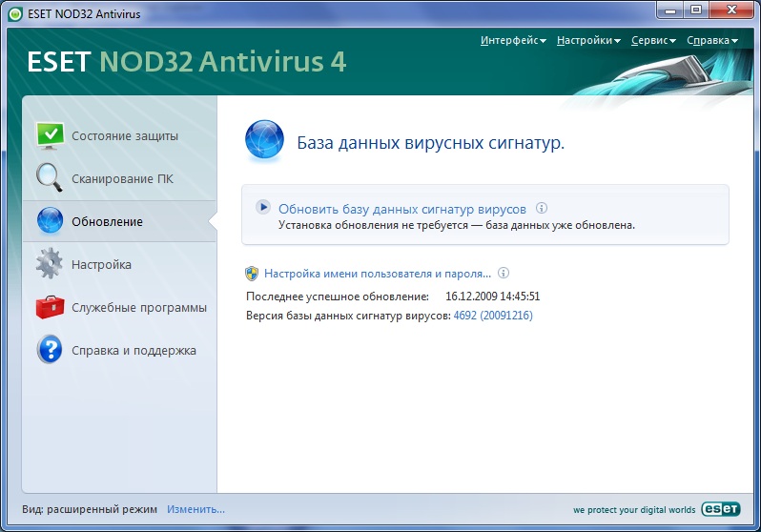Open the Настройки dropdown menu
Viewport: 761px width, 532px height.
pos(587,40)
